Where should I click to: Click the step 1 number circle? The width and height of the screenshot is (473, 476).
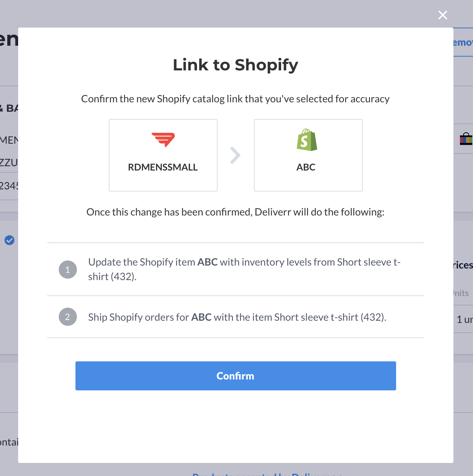tap(68, 270)
